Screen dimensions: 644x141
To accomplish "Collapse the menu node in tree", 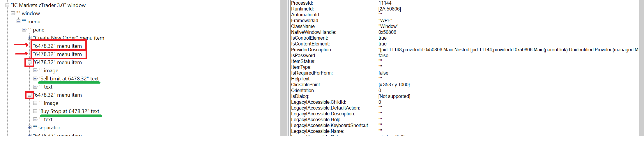I will 19,21.
